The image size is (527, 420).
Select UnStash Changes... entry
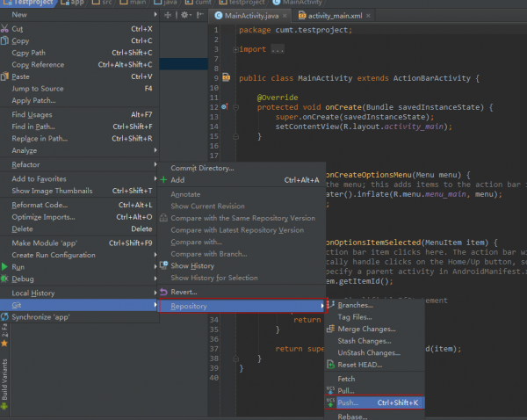(374, 352)
